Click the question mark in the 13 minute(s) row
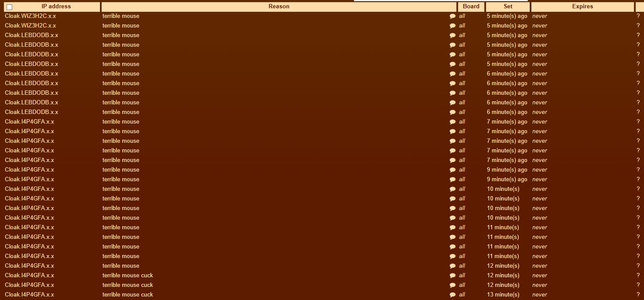The width and height of the screenshot is (644, 300). [638, 295]
